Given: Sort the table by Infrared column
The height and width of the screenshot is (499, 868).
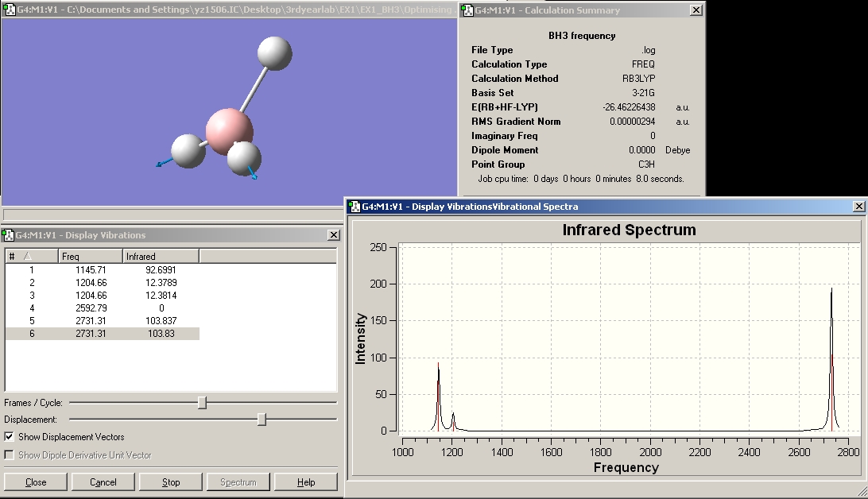Looking at the screenshot, I should click(x=161, y=256).
